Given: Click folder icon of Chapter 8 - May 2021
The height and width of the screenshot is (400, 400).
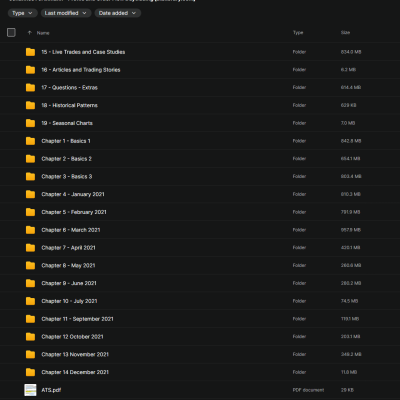Looking at the screenshot, I should tap(30, 265).
